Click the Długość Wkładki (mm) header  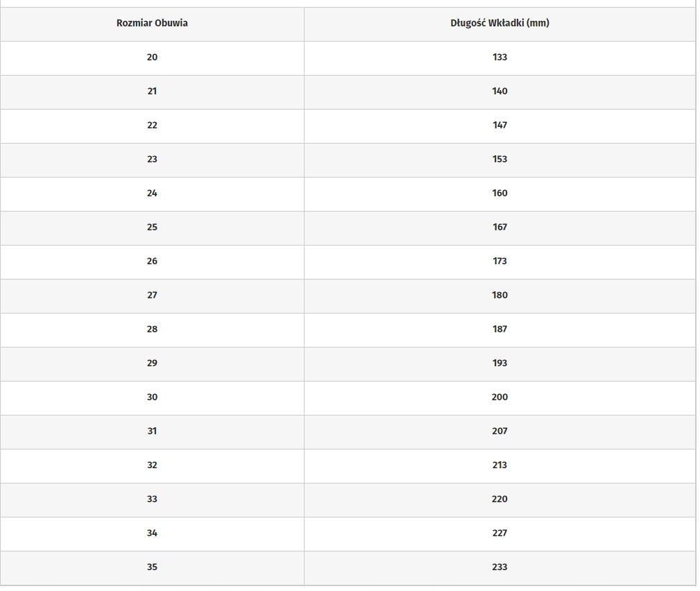pos(500,23)
